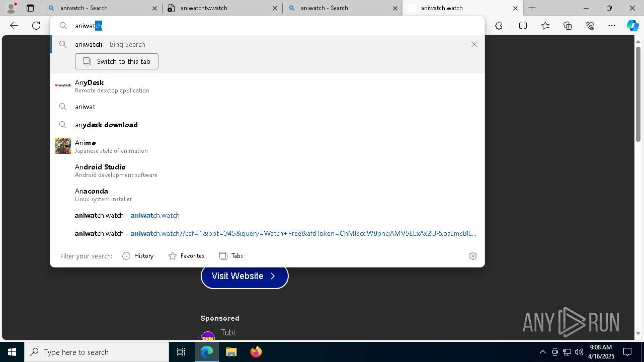Close the first aniwatch - Search tab

click(x=154, y=8)
